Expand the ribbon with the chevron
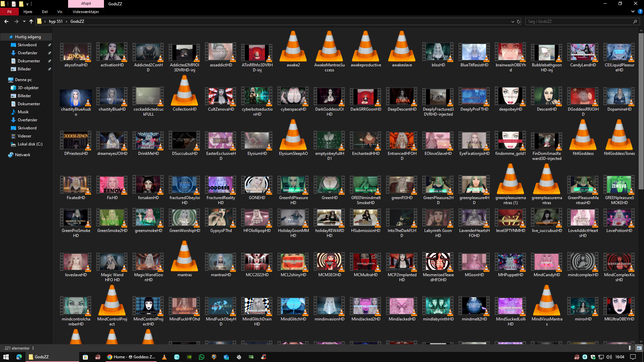Image resolution: width=644 pixels, height=362 pixels. tap(633, 11)
